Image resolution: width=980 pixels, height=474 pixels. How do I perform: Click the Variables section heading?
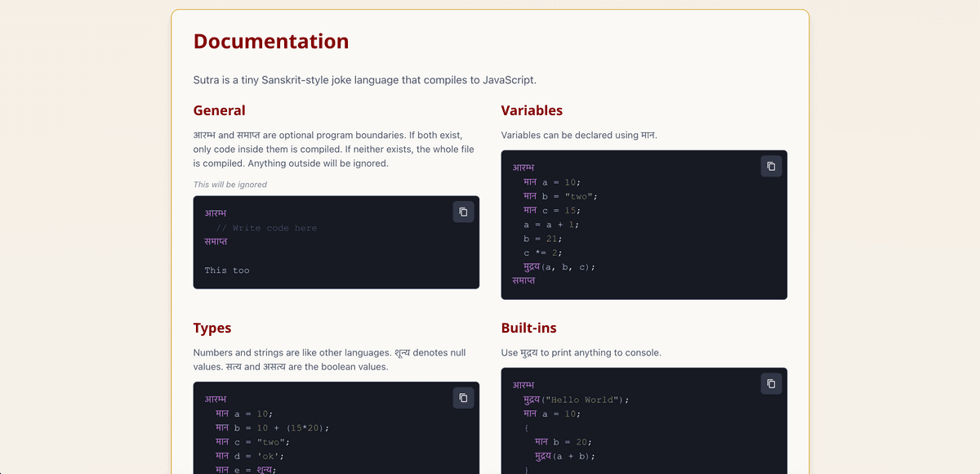click(531, 110)
